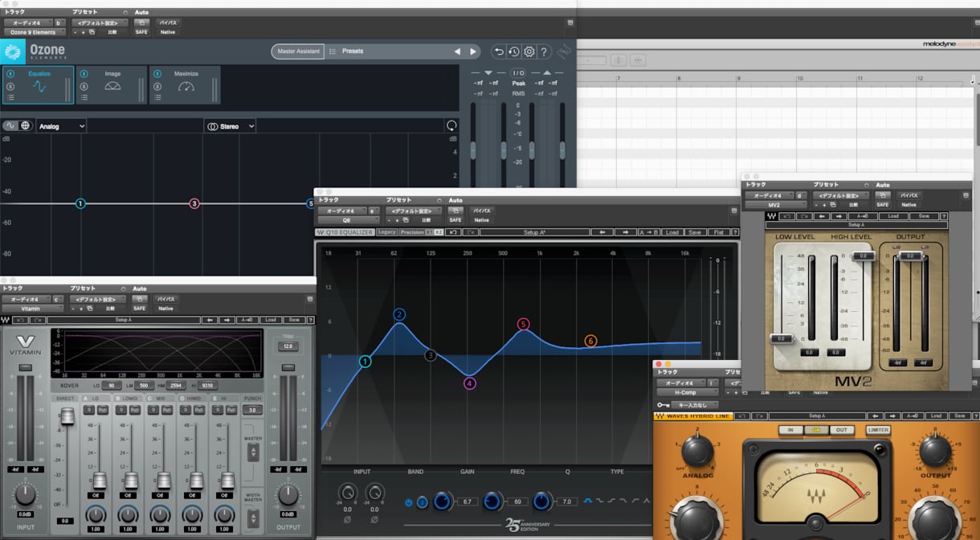The width and height of the screenshot is (980, 540).
Task: Select the Image module in Ozone
Action: point(112,85)
